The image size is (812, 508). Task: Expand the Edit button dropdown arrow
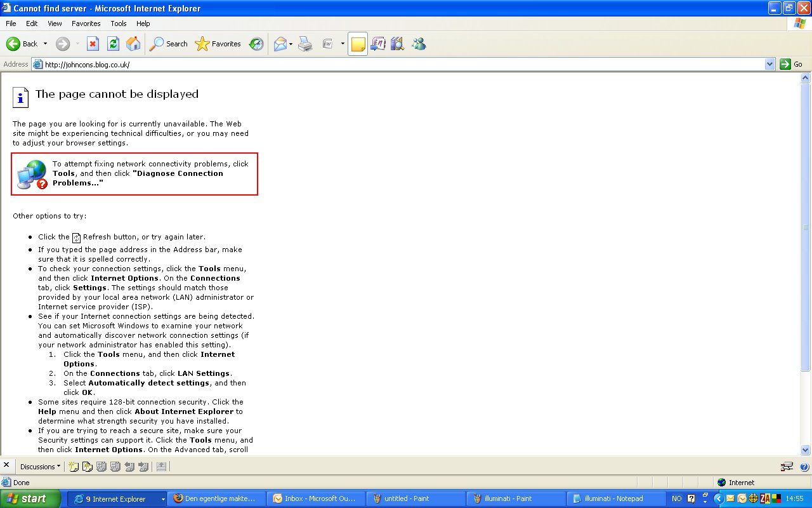click(343, 44)
